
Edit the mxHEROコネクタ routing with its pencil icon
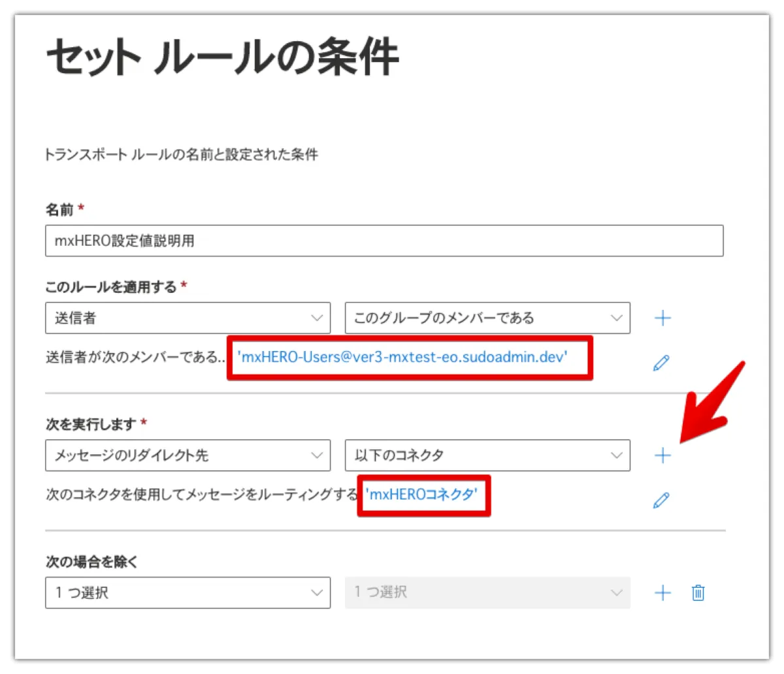tap(661, 500)
